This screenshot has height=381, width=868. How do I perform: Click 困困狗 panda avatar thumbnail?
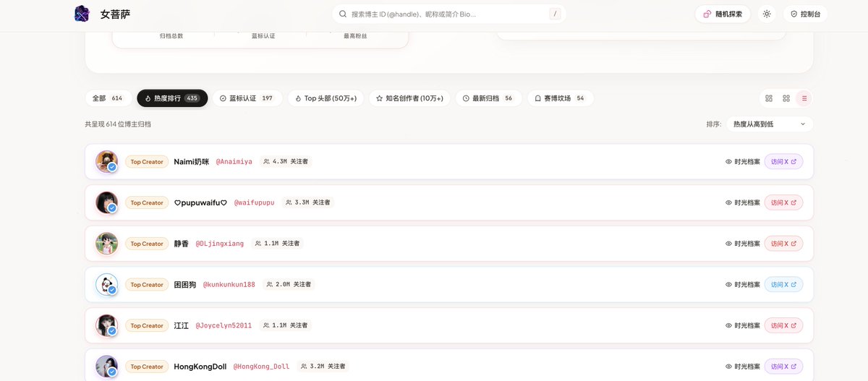click(x=106, y=285)
